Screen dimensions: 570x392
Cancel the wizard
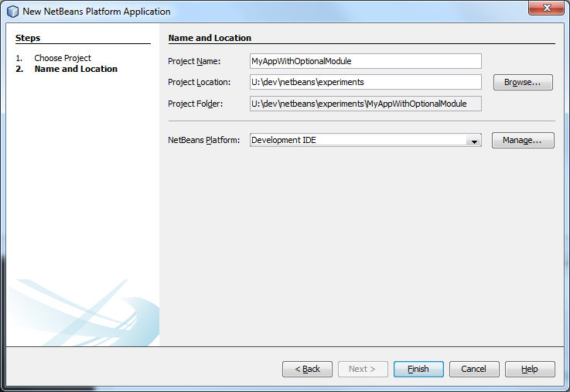pyautogui.click(x=474, y=369)
